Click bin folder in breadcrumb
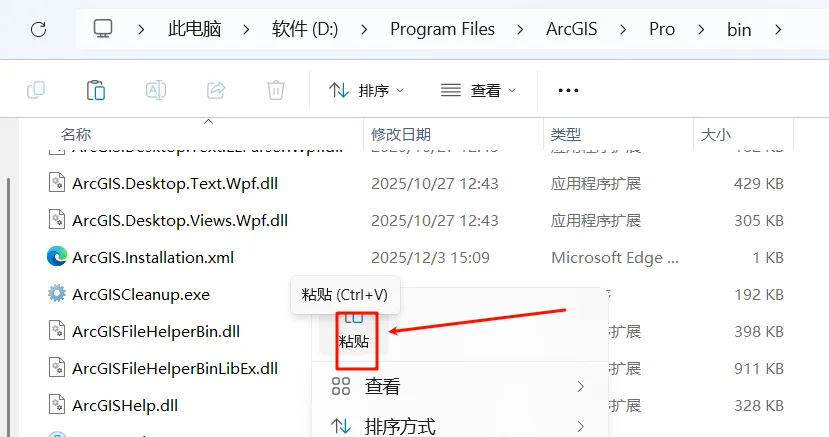 point(739,30)
